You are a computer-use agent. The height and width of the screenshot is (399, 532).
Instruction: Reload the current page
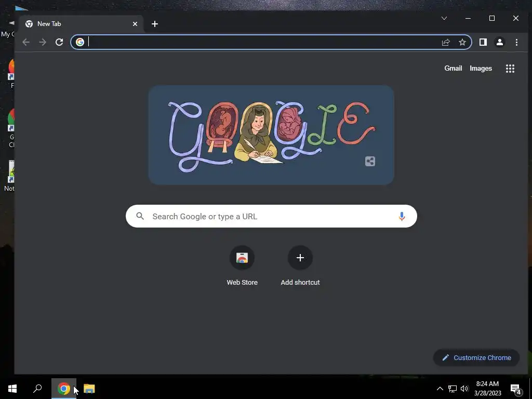pos(59,42)
